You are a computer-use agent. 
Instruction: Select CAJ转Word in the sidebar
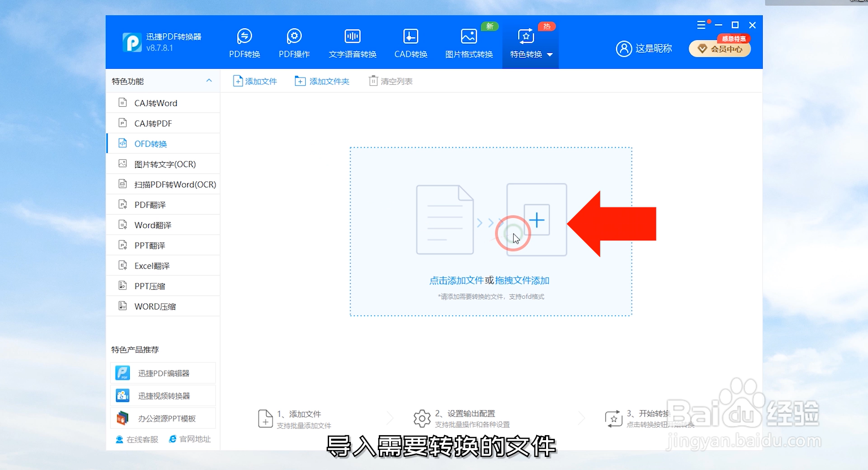pyautogui.click(x=163, y=103)
